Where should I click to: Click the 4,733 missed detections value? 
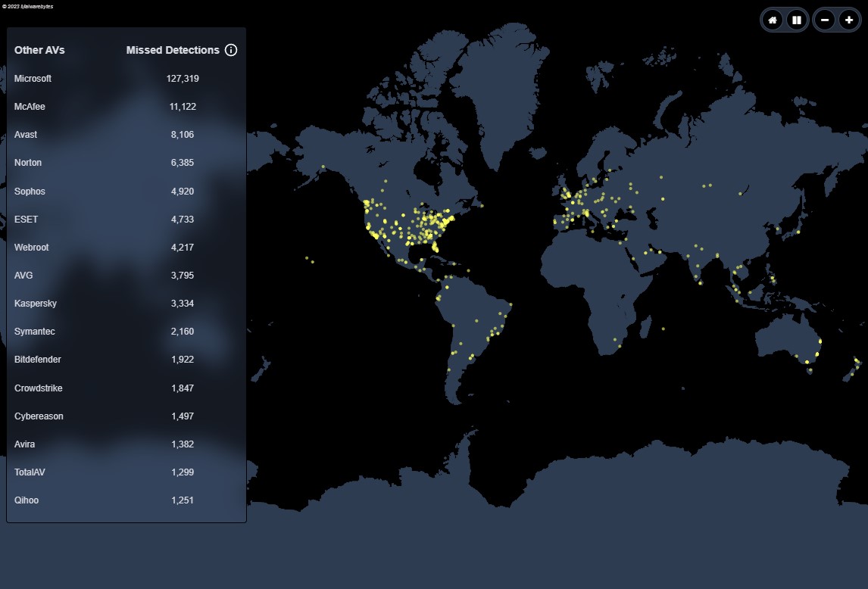point(183,220)
